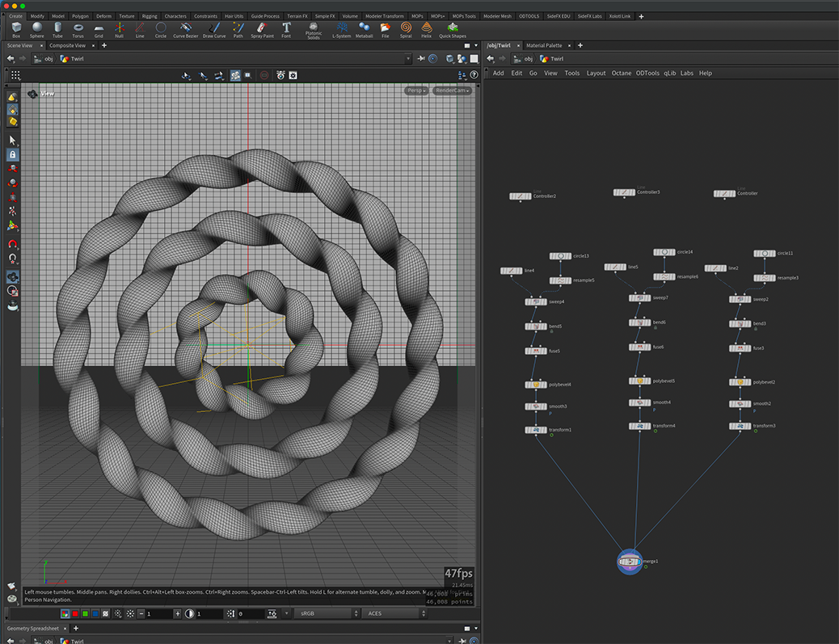
Task: Create Font geometry
Action: [x=286, y=29]
